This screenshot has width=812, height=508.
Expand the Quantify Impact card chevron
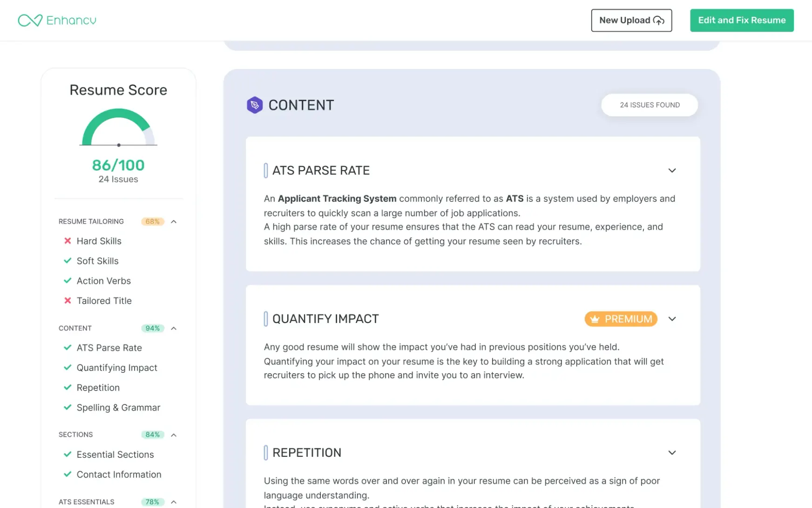point(672,319)
